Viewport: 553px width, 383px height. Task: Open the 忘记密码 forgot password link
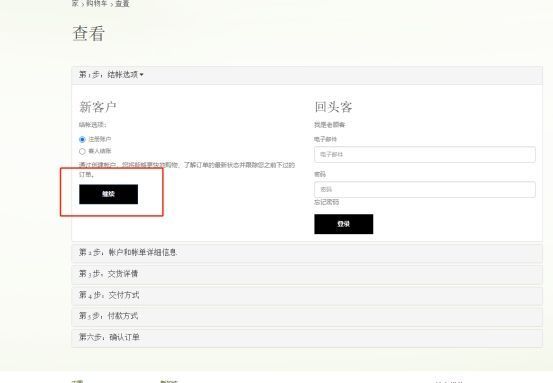tap(327, 202)
